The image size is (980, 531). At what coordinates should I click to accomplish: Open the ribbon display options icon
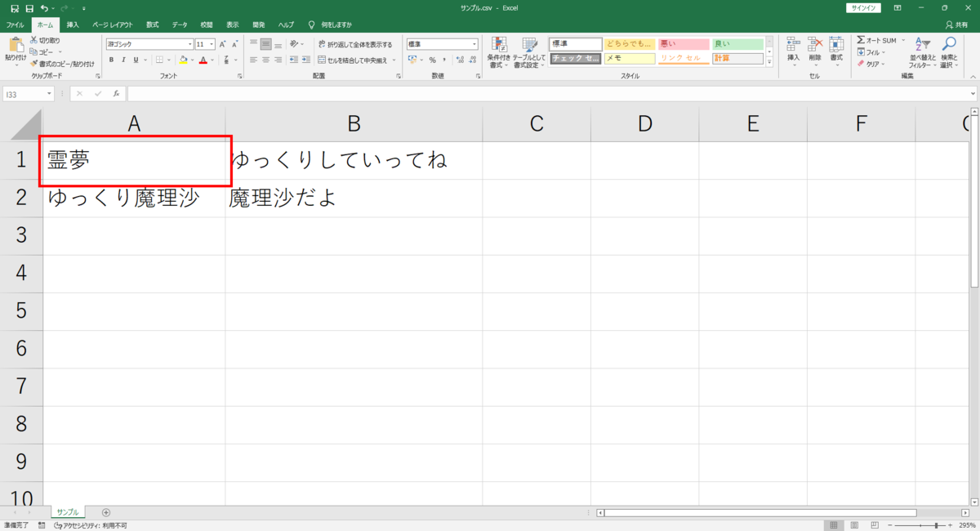point(898,7)
